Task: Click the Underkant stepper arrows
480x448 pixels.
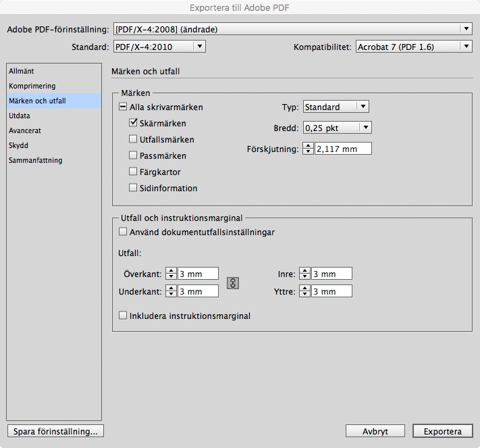Action: pyautogui.click(x=171, y=291)
